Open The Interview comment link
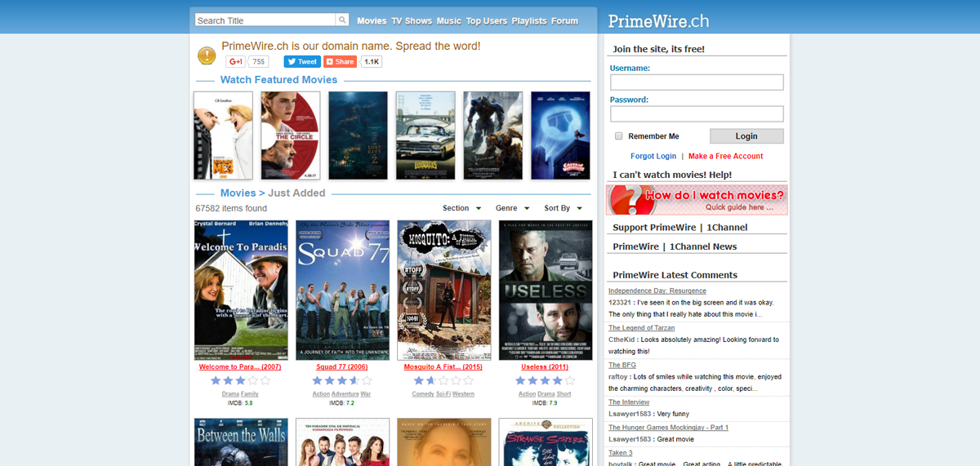Screen dimensions: 980x466 point(629,402)
